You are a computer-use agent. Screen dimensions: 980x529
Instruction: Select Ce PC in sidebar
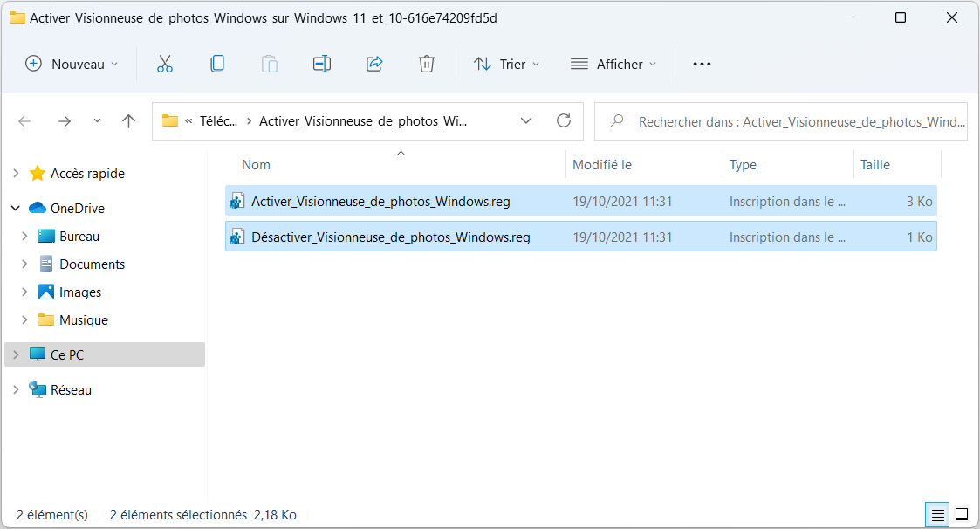point(67,354)
